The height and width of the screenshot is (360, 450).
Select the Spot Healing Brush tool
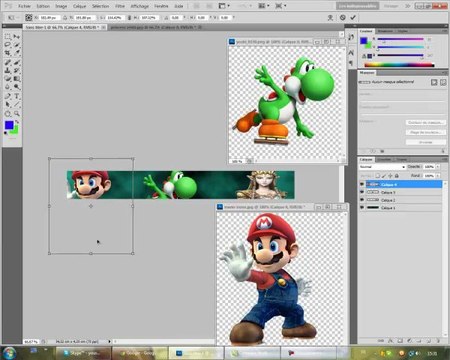tap(7, 62)
